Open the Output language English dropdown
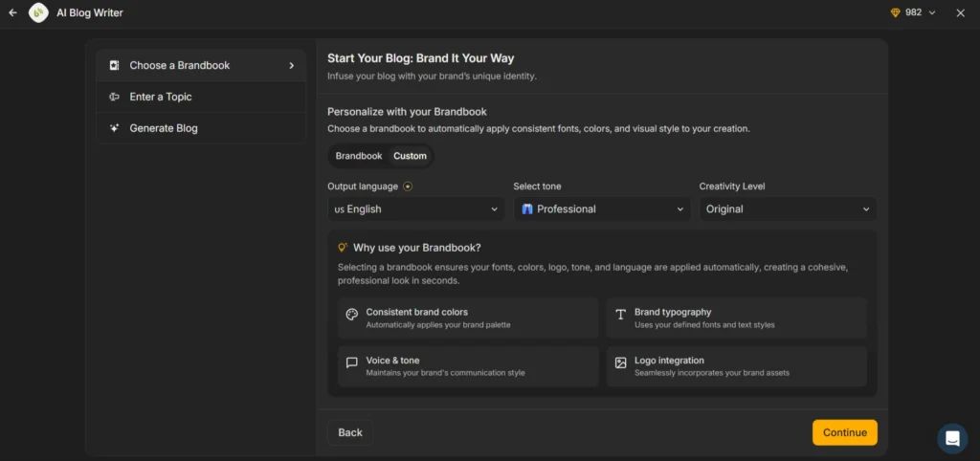980x461 pixels. [415, 209]
